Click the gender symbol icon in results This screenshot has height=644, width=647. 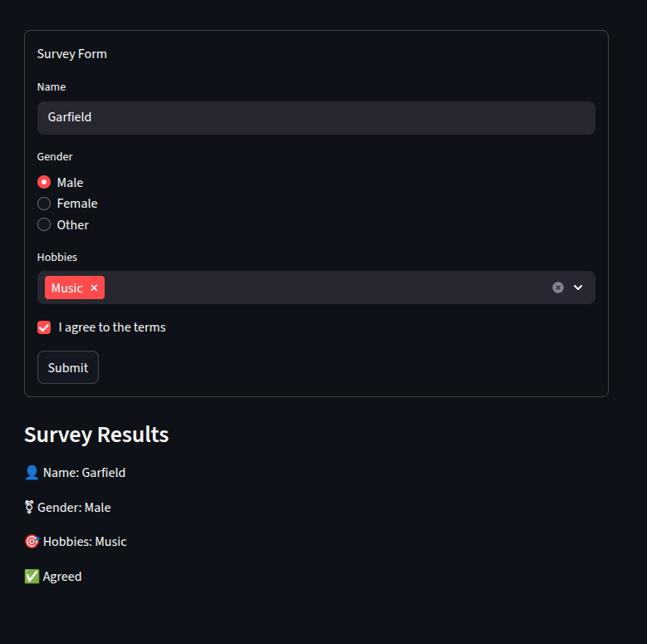[x=29, y=507]
